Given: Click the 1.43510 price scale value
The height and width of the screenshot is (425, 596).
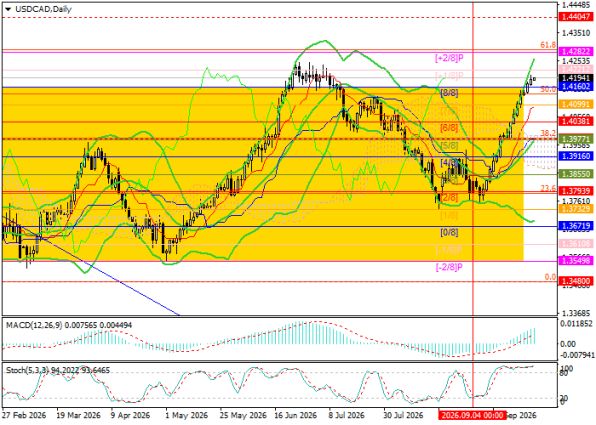Looking at the screenshot, I should click(x=576, y=33).
